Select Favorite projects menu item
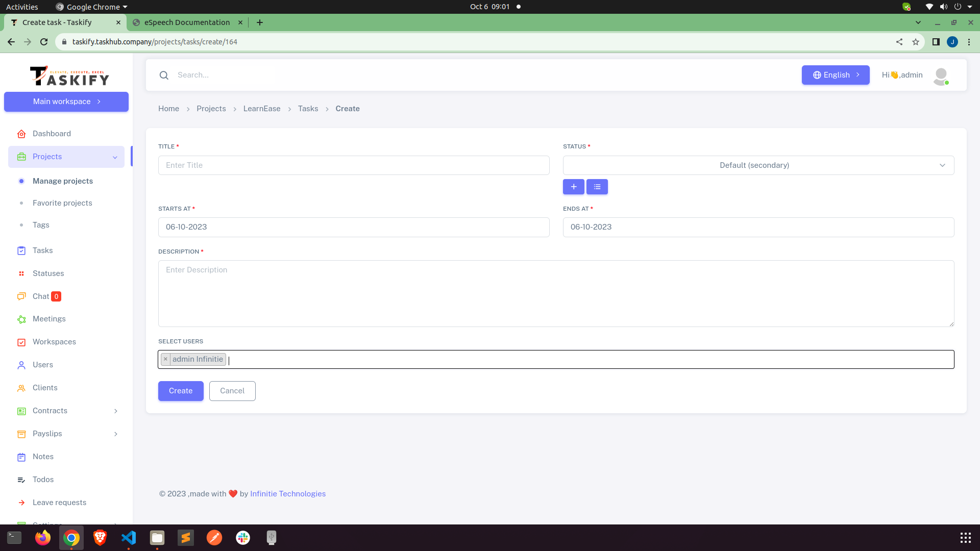Image resolution: width=980 pixels, height=551 pixels. (x=62, y=203)
